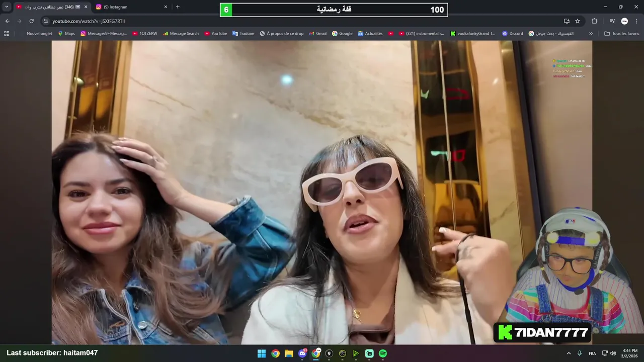Show hidden system tray icons

coord(569,353)
